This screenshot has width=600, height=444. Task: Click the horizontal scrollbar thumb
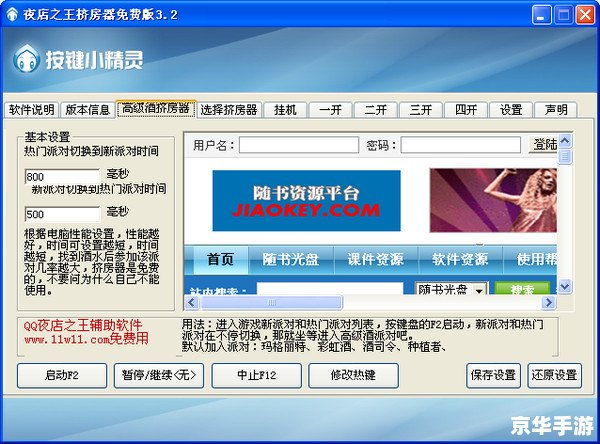272,303
